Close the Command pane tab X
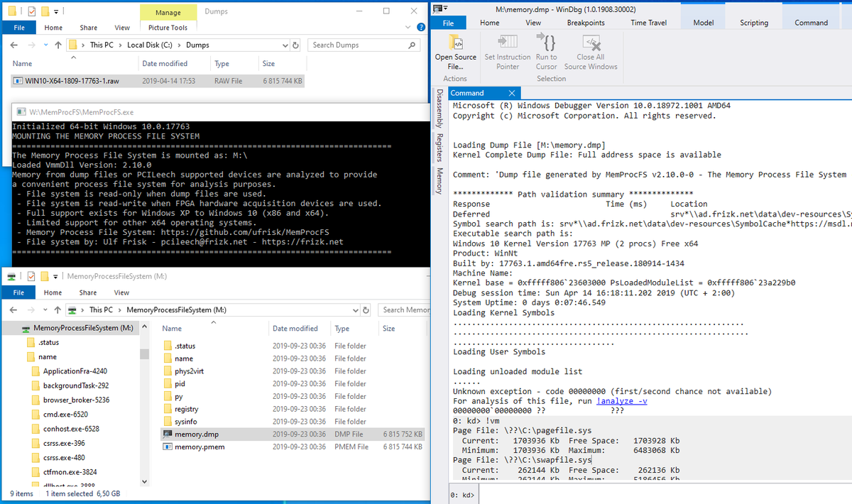 tap(512, 93)
